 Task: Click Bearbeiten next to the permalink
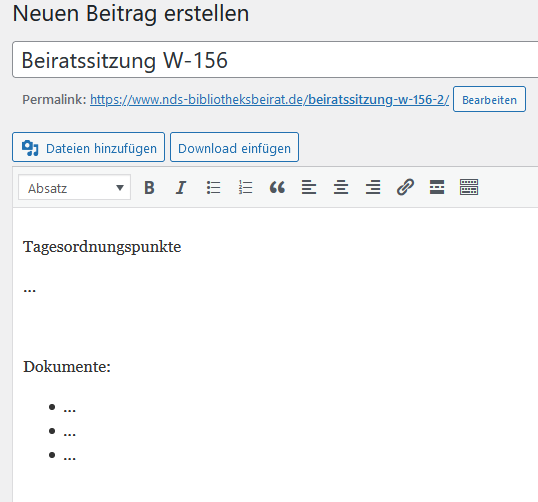(x=489, y=100)
